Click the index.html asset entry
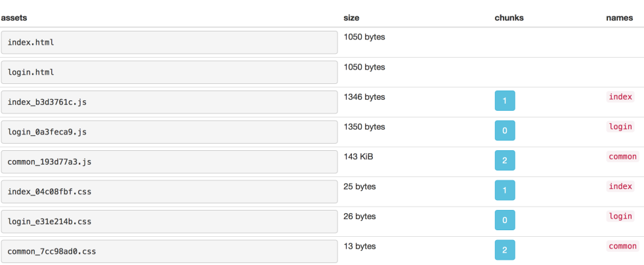Image resolution: width=644 pixels, height=265 pixels. coord(169,43)
